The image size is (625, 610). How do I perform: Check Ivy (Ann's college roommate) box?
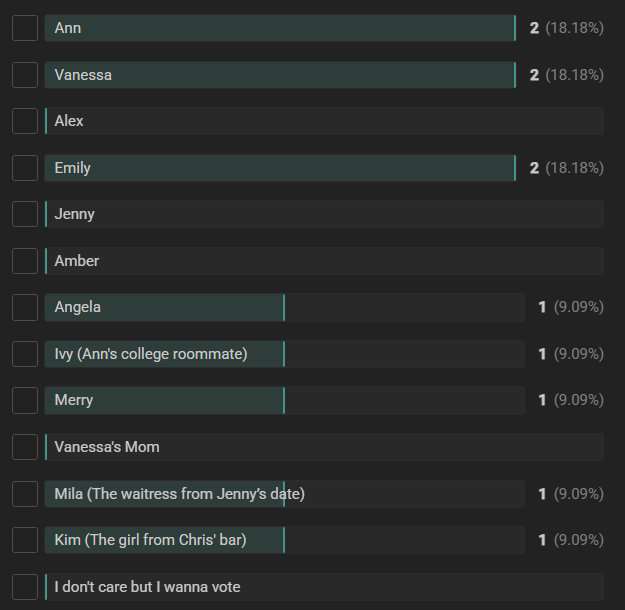(25, 354)
